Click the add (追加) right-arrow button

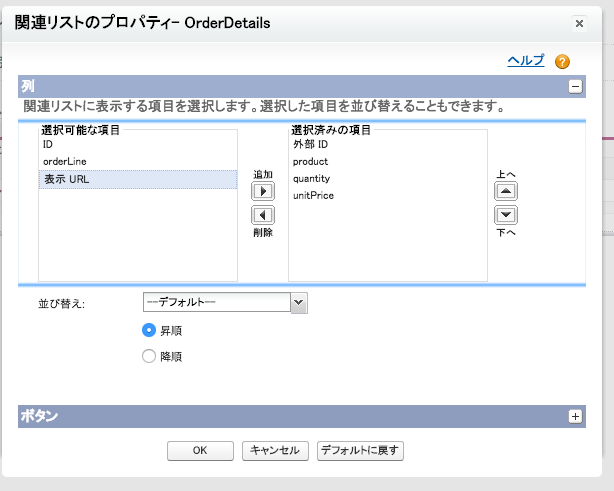pyautogui.click(x=263, y=191)
